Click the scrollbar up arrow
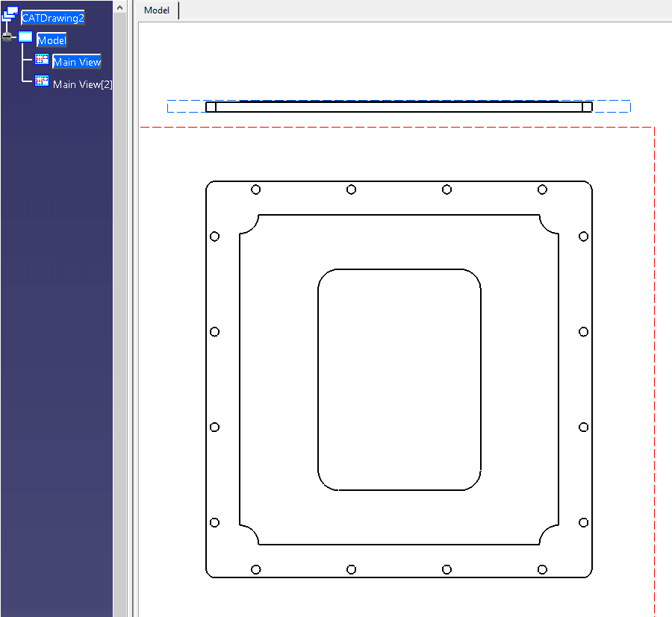 pos(119,6)
